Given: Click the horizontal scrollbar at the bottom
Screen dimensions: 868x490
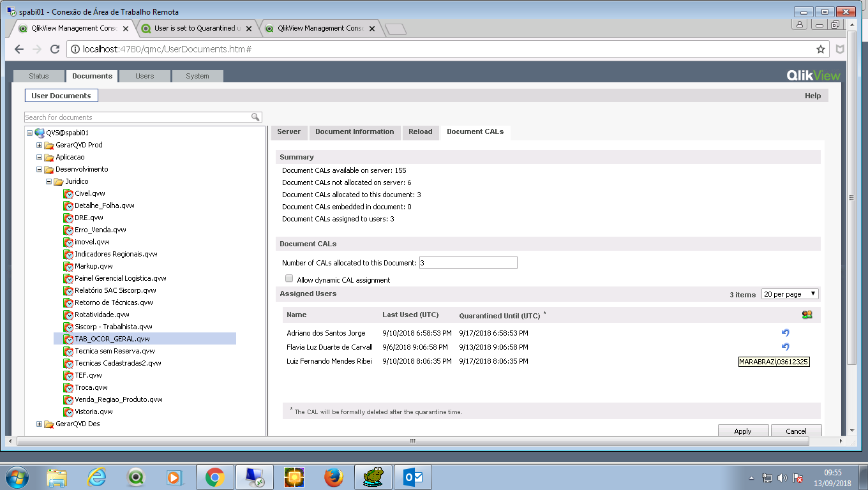Looking at the screenshot, I should pos(412,441).
